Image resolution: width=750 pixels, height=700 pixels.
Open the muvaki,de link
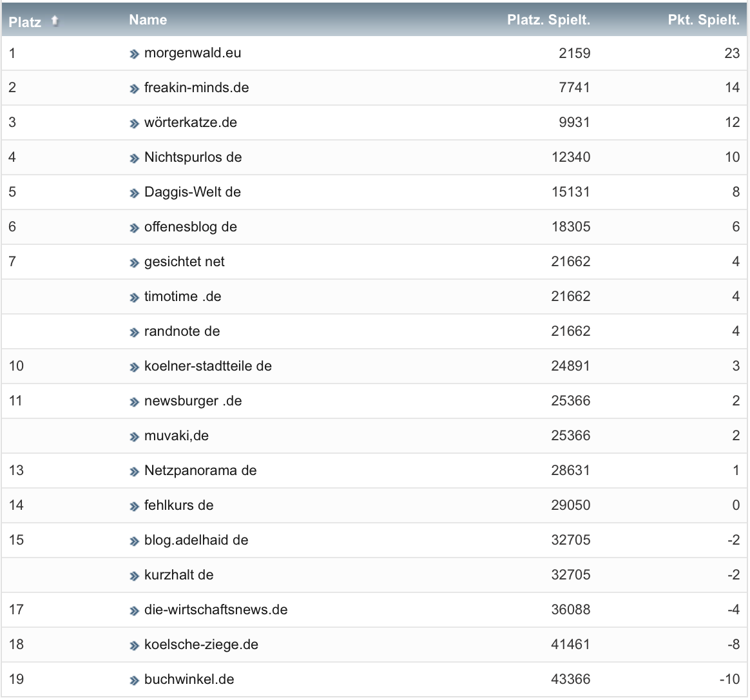coord(177,436)
